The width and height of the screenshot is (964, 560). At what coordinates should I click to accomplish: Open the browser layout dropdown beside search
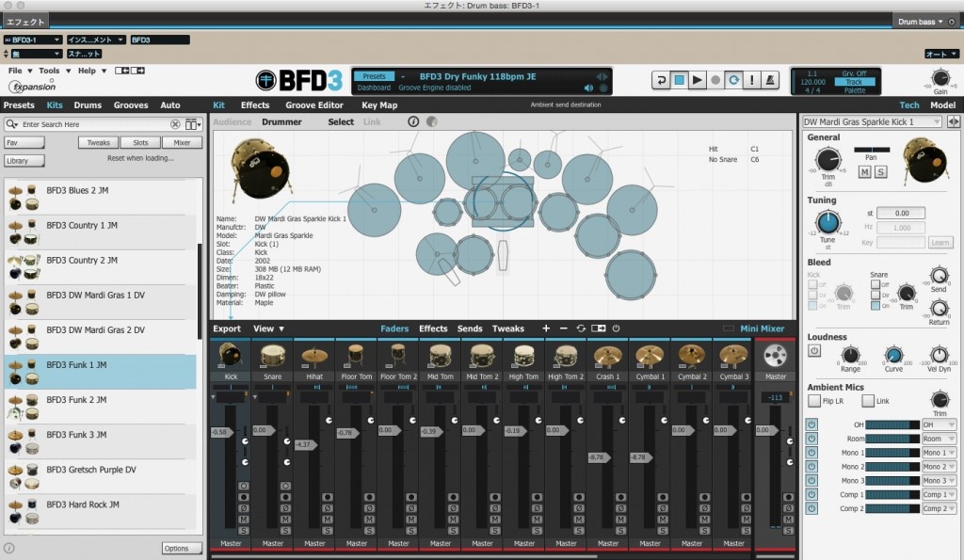[x=193, y=124]
